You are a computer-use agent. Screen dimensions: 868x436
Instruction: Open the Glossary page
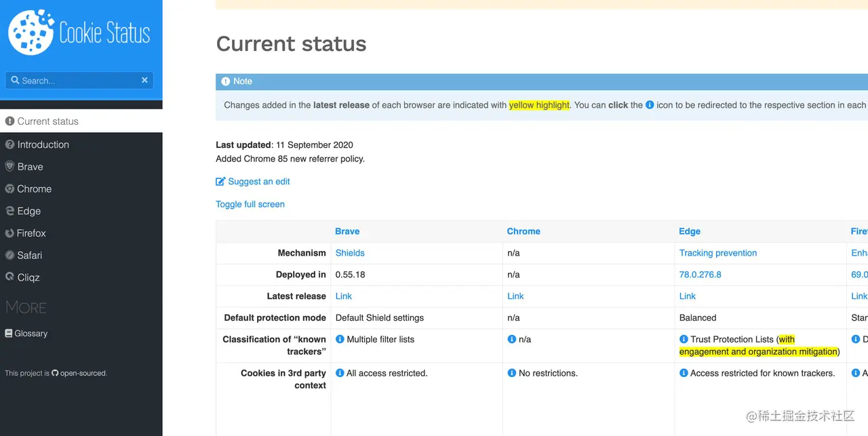(x=31, y=334)
